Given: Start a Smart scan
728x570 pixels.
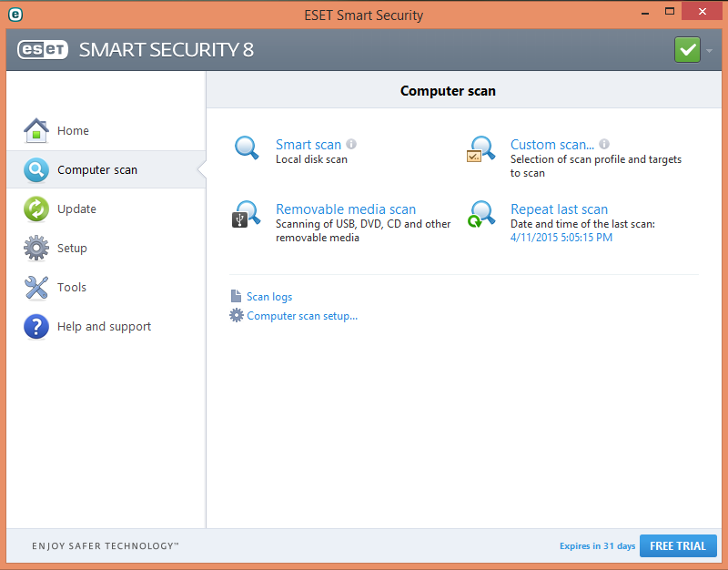Looking at the screenshot, I should click(308, 144).
